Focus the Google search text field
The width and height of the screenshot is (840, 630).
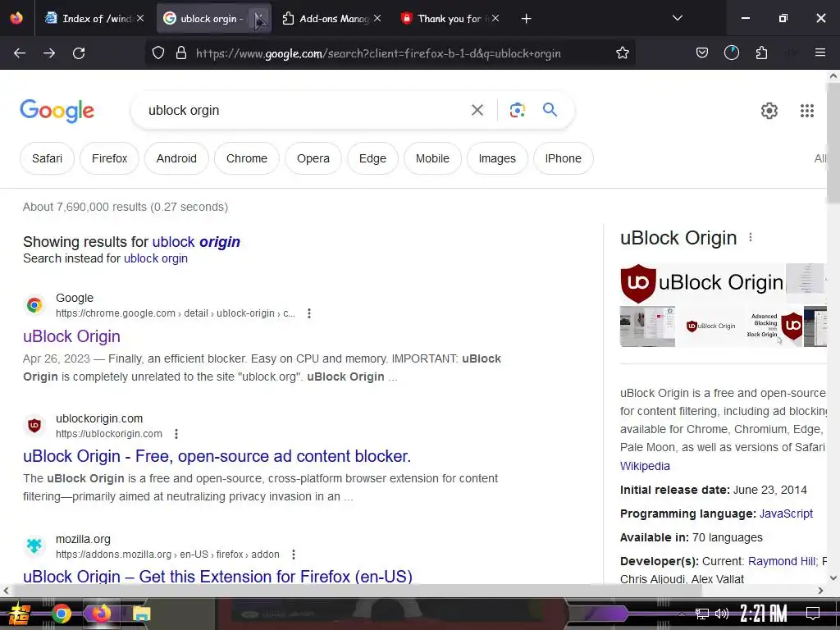point(303,111)
